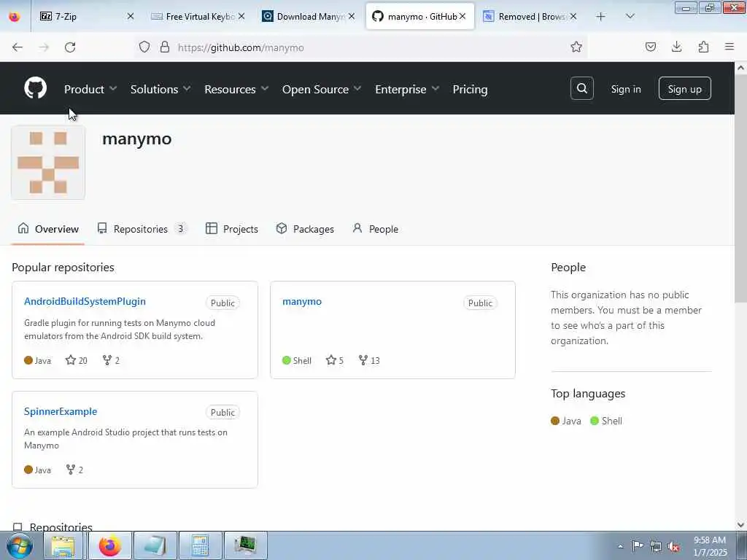Image resolution: width=747 pixels, height=560 pixels.
Task: Click the fork count on SpinnerExample
Action: coord(75,470)
